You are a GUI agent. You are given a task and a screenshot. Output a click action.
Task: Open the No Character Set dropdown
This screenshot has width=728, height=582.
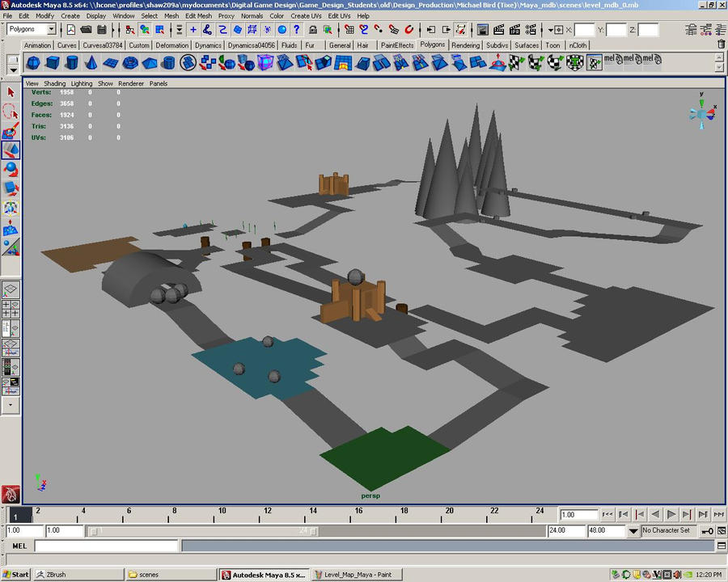coord(667,531)
